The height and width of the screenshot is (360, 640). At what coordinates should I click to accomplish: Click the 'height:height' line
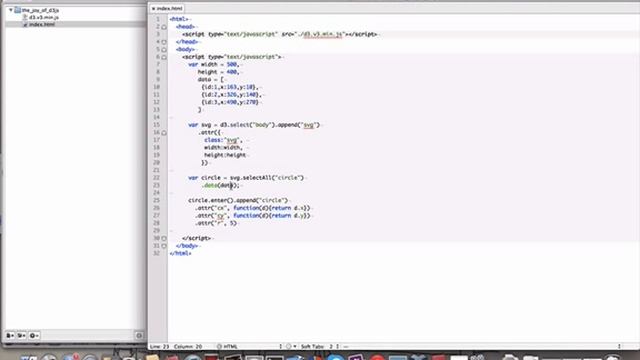225,155
